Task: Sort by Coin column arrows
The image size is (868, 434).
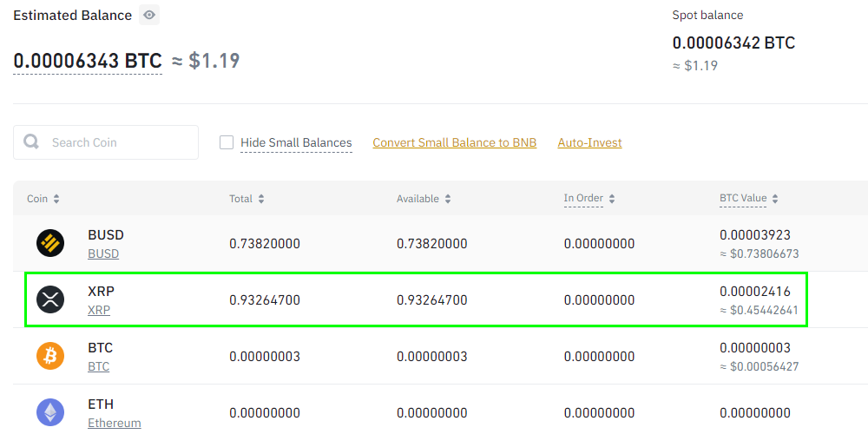Action: 56,199
